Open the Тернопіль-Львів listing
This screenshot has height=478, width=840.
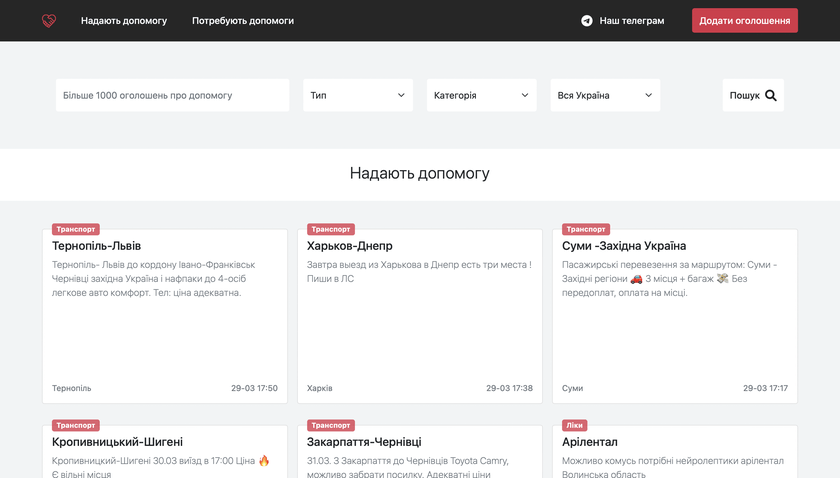97,246
